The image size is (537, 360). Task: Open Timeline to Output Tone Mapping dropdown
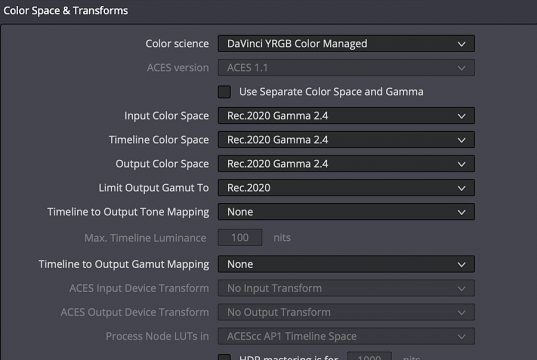click(x=346, y=212)
